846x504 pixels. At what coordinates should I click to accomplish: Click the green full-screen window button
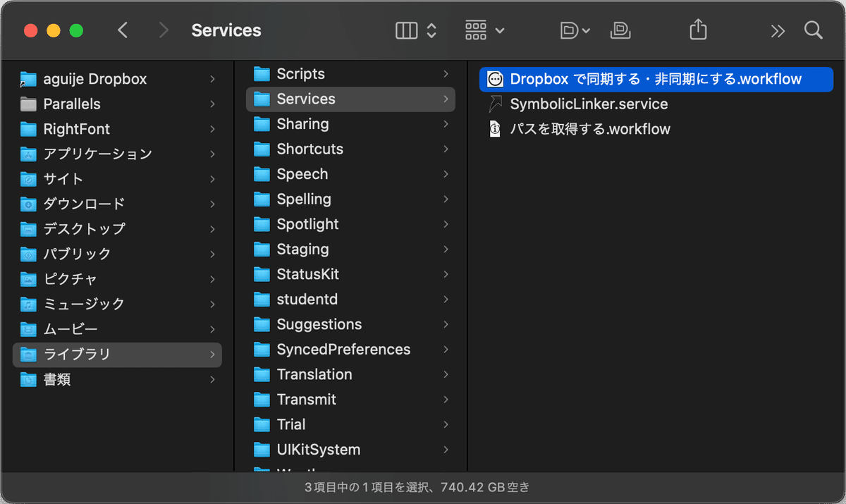76,30
